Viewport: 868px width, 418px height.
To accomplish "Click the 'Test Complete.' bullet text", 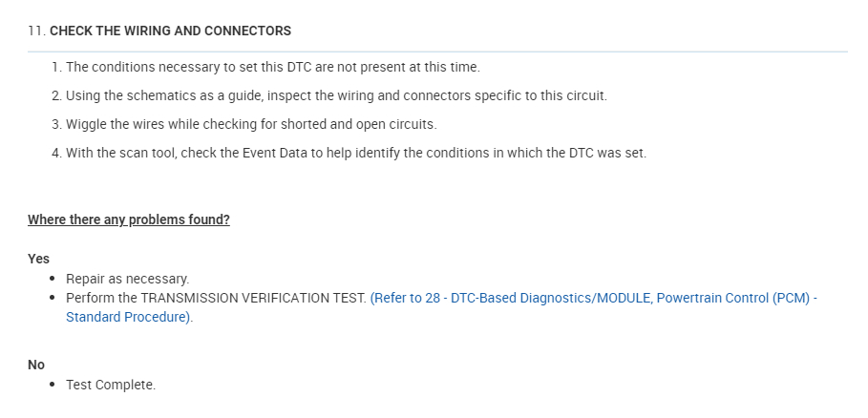I will [111, 385].
